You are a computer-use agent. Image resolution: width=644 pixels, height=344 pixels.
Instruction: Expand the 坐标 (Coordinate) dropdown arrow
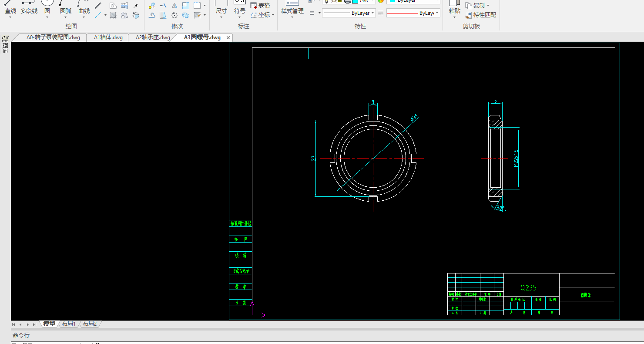tap(273, 15)
